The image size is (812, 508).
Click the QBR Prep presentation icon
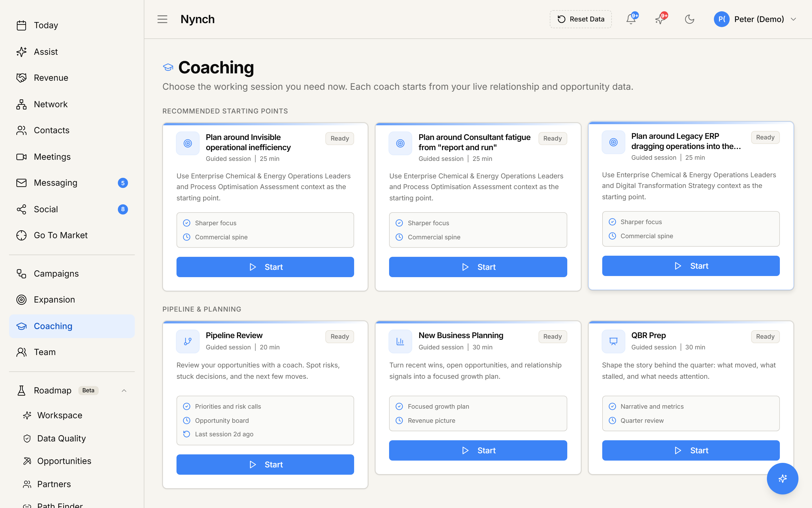coord(613,341)
